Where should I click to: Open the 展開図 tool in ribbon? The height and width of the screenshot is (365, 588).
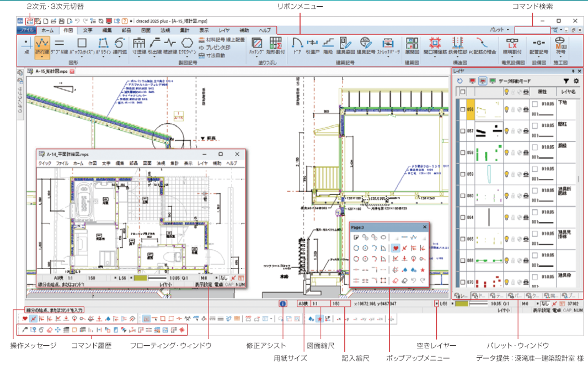(x=411, y=46)
